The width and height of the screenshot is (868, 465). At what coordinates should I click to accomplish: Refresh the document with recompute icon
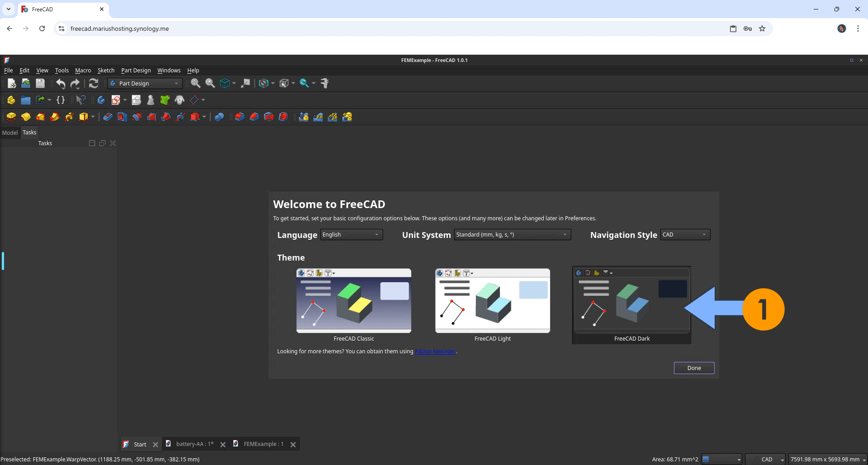(x=94, y=83)
